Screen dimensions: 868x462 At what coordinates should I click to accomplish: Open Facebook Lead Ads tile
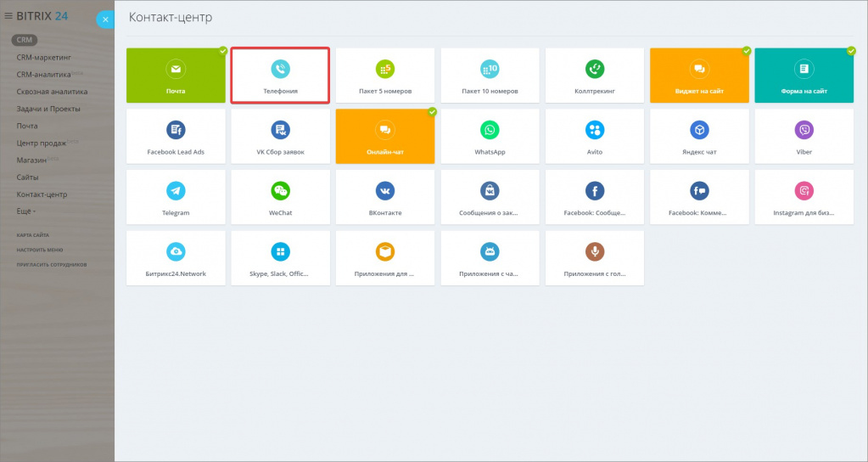pos(176,136)
